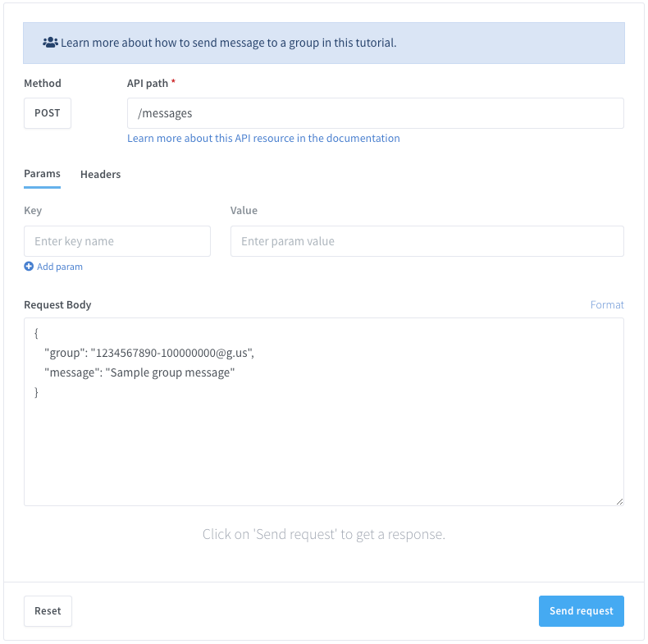This screenshot has width=648, height=644.
Task: Click the group users icon in the banner
Action: tap(50, 42)
